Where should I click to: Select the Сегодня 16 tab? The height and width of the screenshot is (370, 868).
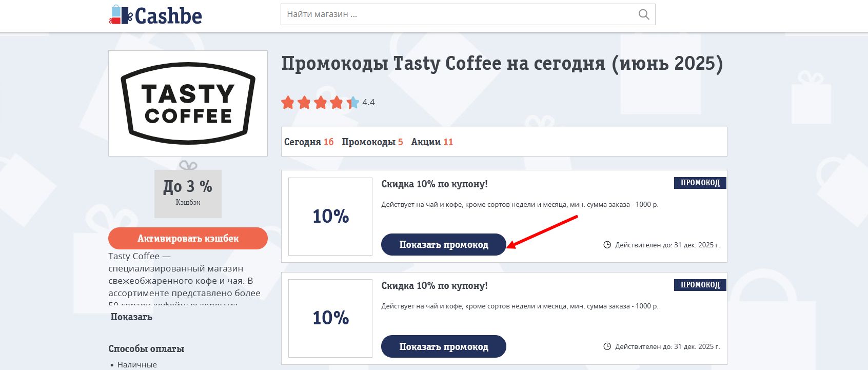click(x=309, y=142)
